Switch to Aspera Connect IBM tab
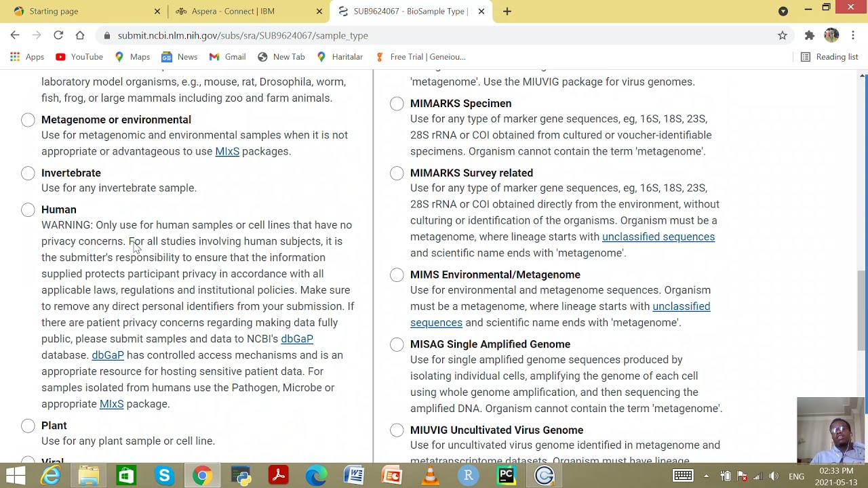Viewport: 868px width, 488px height. coord(248,11)
